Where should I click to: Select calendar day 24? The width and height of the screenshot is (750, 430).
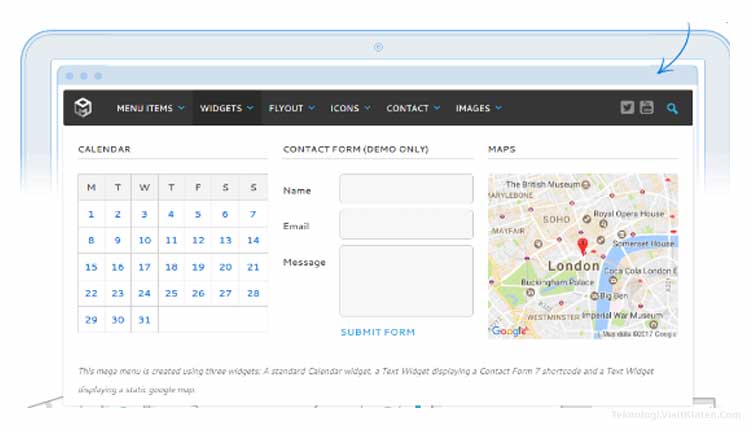(x=144, y=293)
